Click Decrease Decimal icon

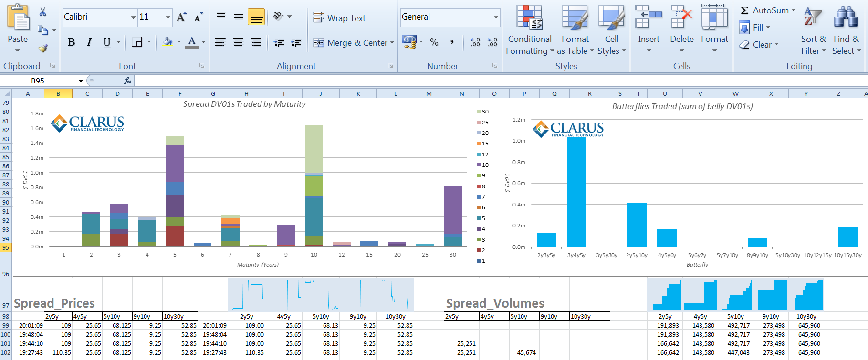click(492, 42)
